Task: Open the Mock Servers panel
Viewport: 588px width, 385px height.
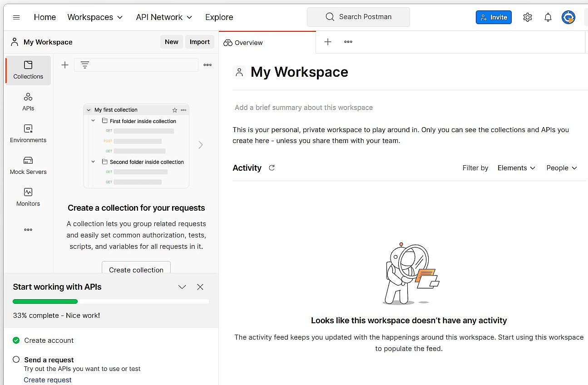Action: 28,165
